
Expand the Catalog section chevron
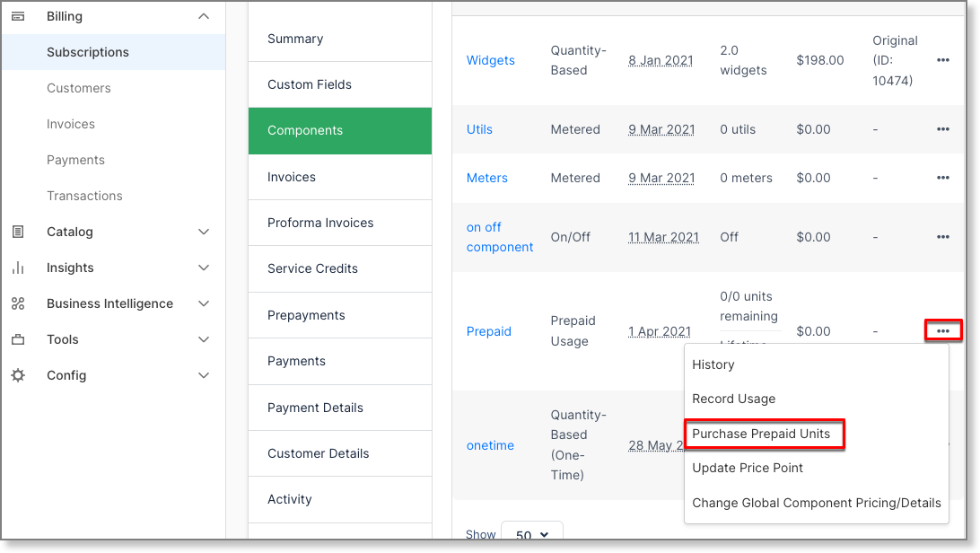coord(204,232)
